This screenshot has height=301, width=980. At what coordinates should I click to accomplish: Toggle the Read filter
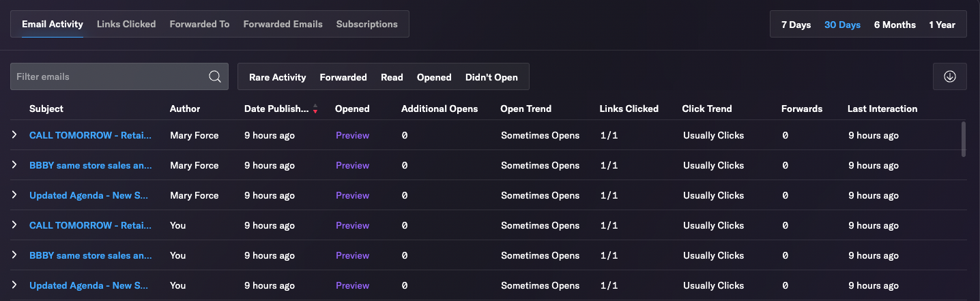point(392,77)
